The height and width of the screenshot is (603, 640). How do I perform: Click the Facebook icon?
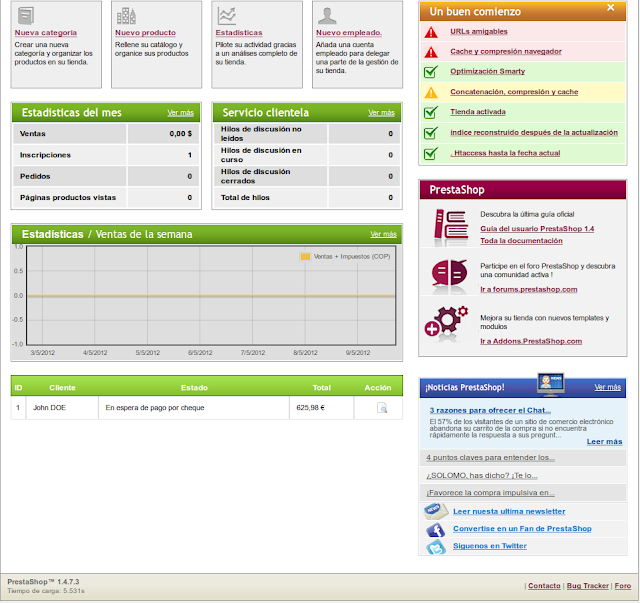pyautogui.click(x=436, y=530)
